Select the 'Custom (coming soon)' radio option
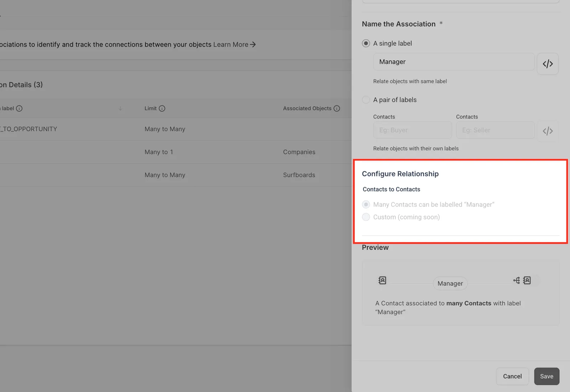Image resolution: width=570 pixels, height=392 pixels. tap(366, 217)
